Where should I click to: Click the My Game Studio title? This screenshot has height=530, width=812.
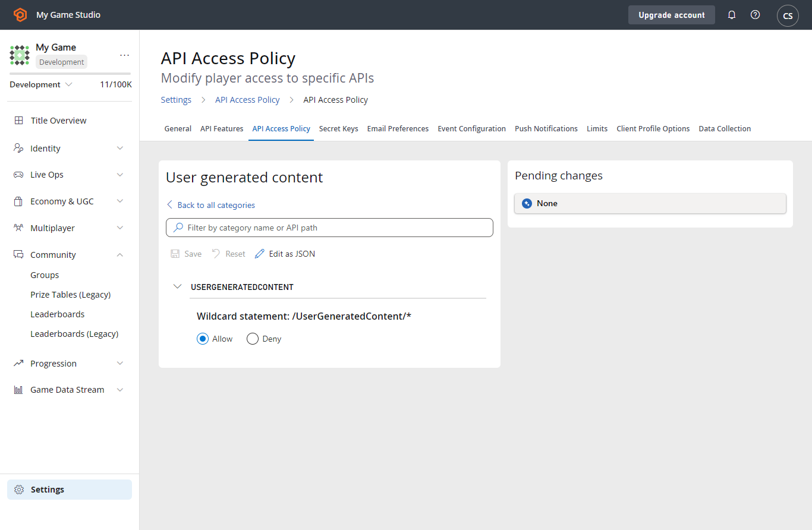click(68, 15)
